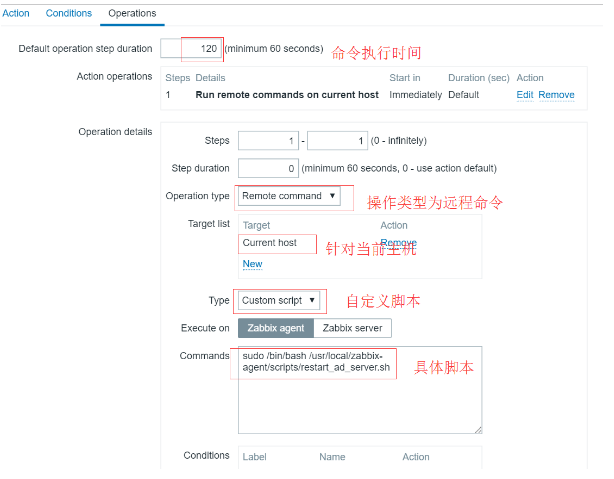Click the first Steps from field
614x479 pixels.
tap(268, 141)
